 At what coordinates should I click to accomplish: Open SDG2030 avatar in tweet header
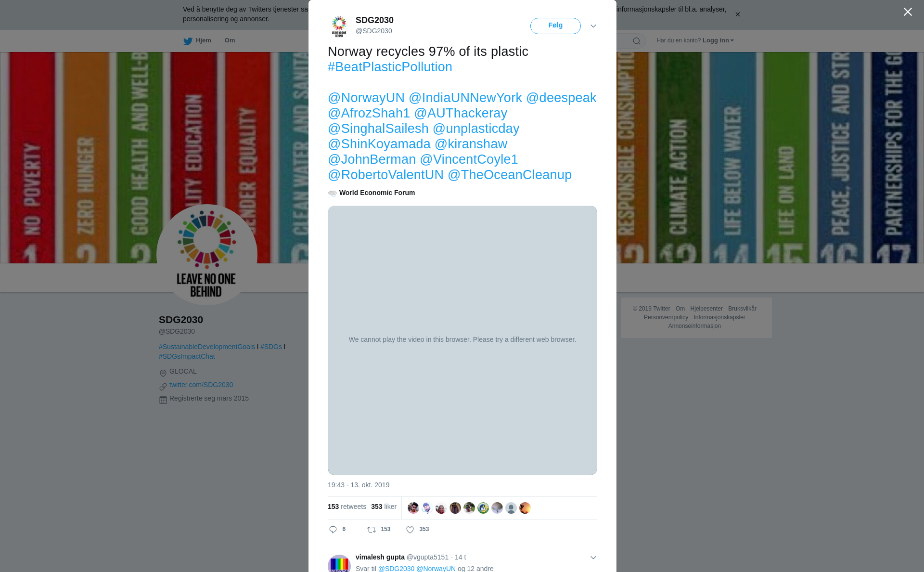click(x=339, y=26)
